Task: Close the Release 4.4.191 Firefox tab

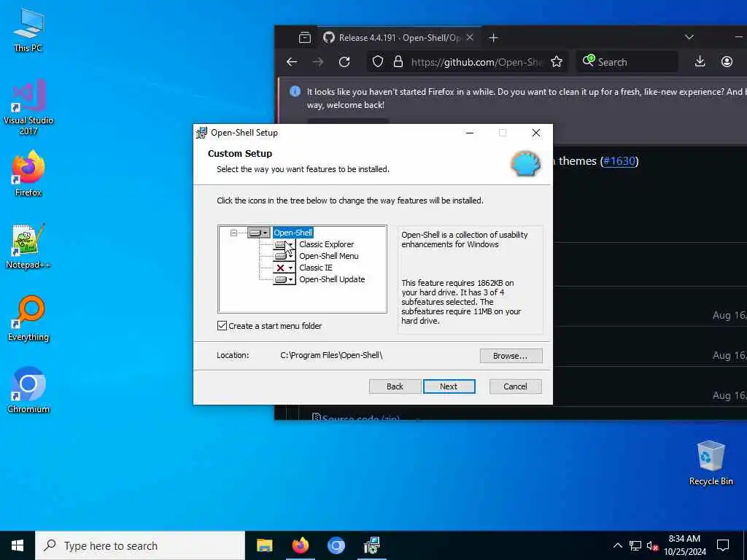Action: pos(470,37)
